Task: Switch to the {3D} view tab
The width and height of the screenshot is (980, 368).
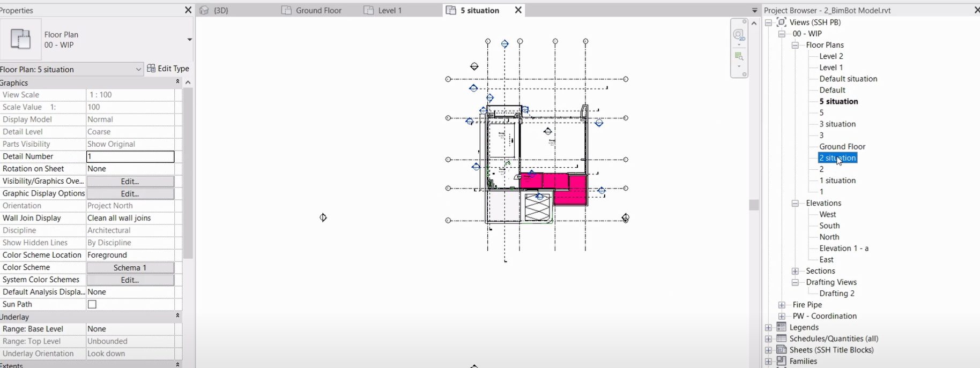Action: (221, 10)
